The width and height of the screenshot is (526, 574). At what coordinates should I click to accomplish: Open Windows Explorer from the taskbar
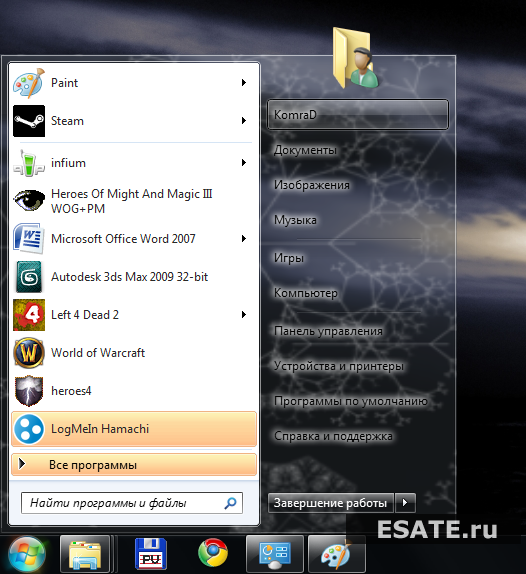(x=85, y=555)
